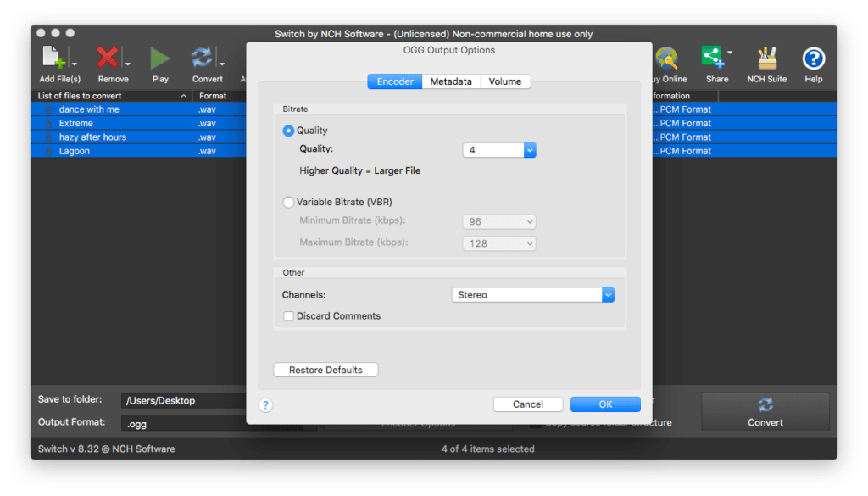This screenshot has height=496, width=868.
Task: Toggle the Discard Comments checkbox
Action: click(x=288, y=316)
